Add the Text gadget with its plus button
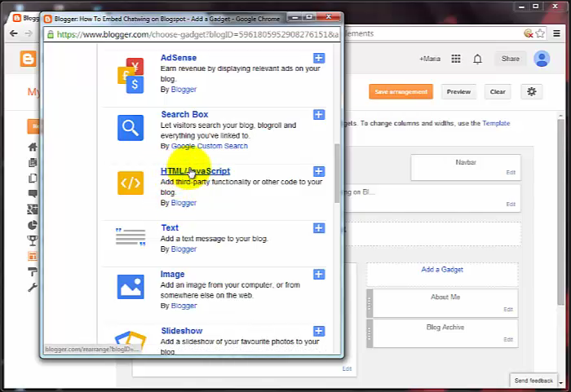 point(319,228)
